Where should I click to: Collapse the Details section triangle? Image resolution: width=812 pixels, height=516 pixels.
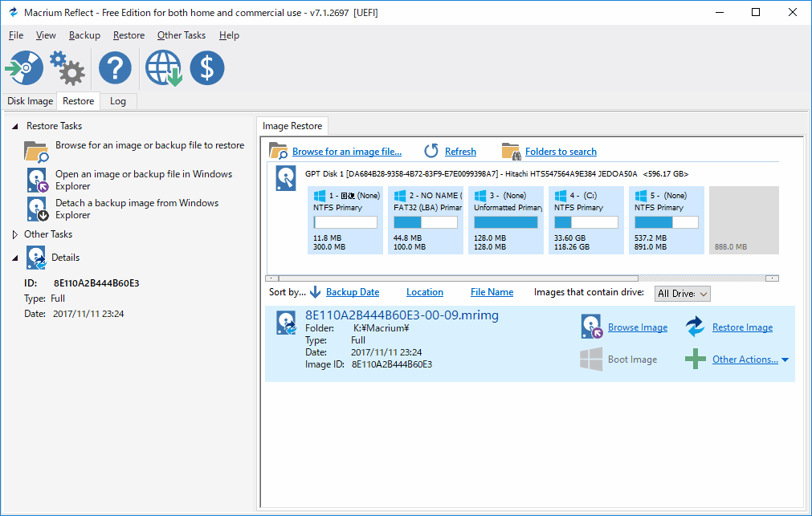click(15, 258)
